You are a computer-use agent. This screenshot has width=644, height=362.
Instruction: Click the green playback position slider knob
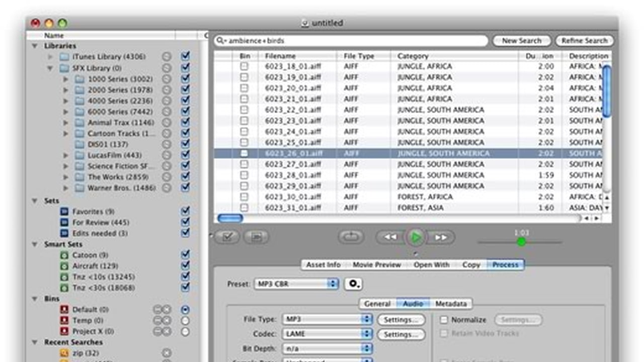(521, 242)
